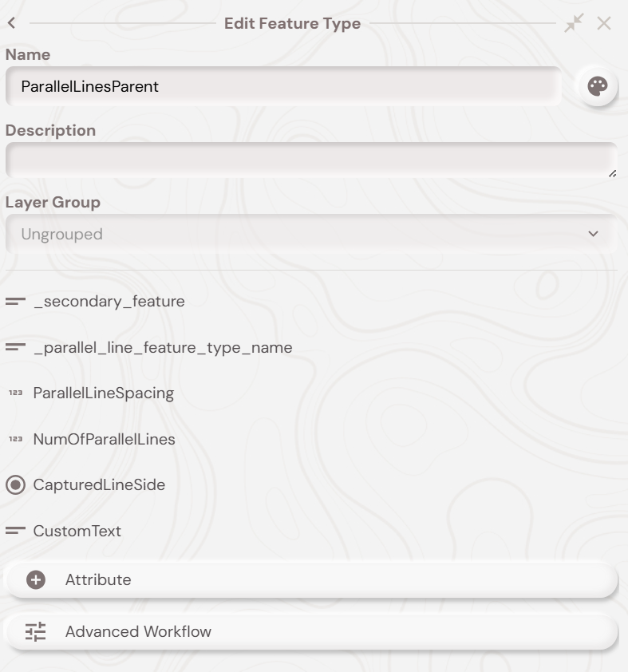Click the NumOfParallelLines number type icon
Screen dimensions: 628x672
click(x=15, y=440)
